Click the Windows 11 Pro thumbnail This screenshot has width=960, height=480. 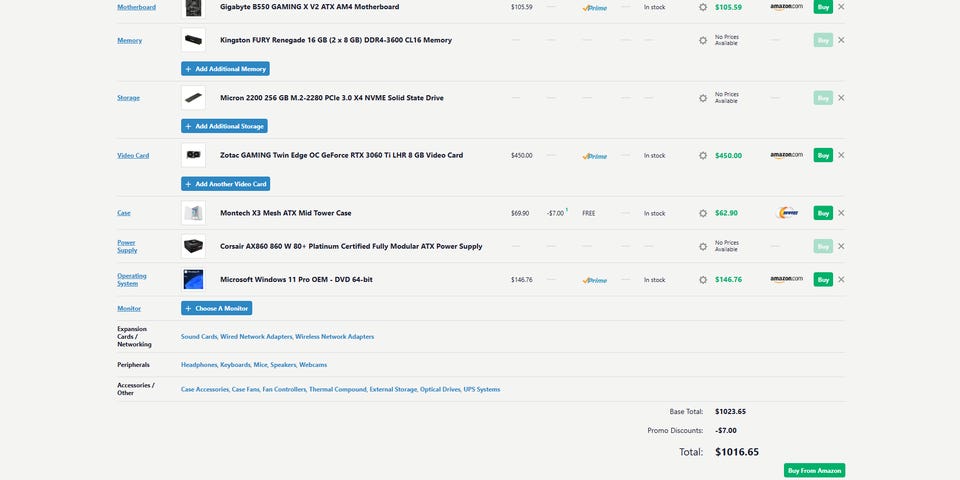click(193, 279)
